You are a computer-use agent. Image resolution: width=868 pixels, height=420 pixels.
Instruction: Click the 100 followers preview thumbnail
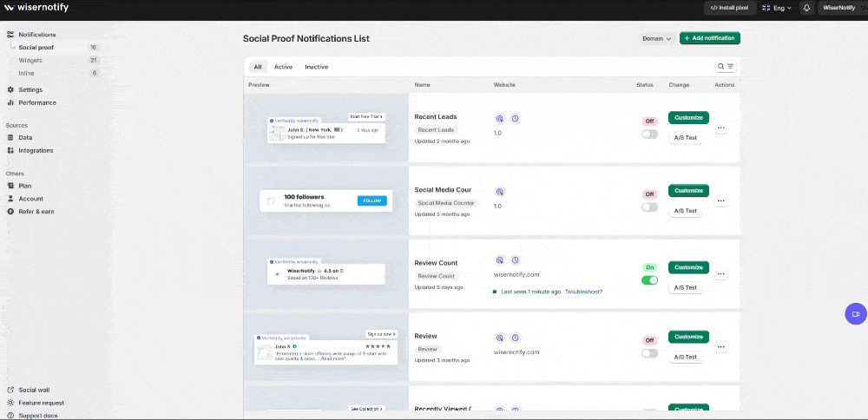pos(326,200)
